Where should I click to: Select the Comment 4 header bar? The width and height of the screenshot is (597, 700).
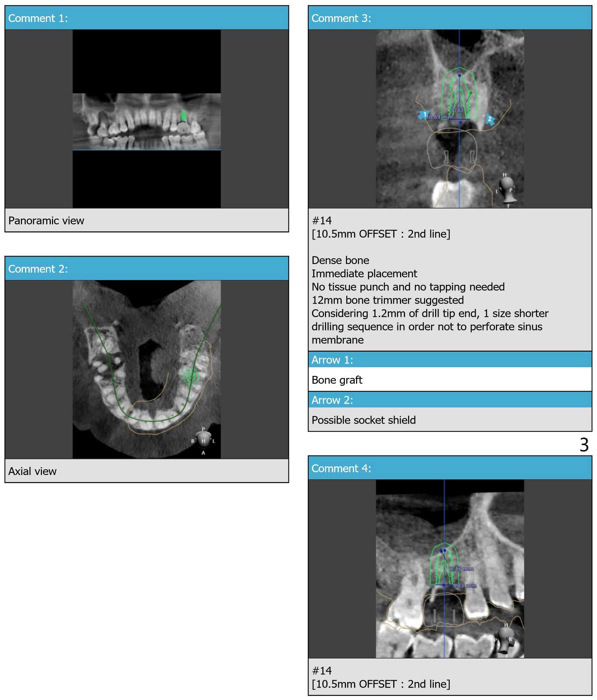pos(450,468)
